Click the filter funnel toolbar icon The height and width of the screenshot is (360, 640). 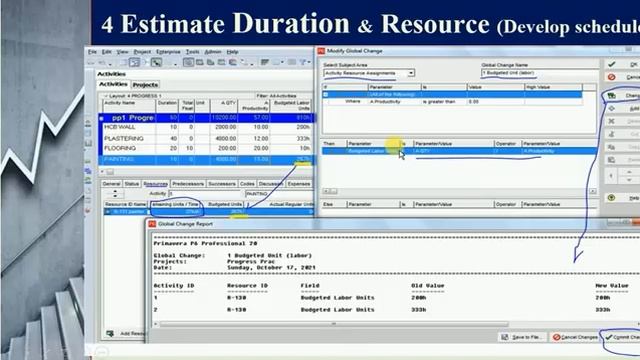click(x=303, y=62)
